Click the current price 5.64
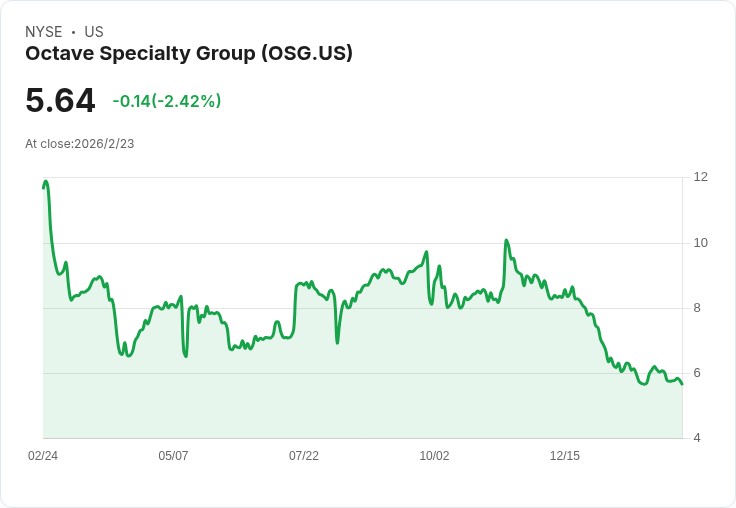The height and width of the screenshot is (508, 736). [x=60, y=100]
